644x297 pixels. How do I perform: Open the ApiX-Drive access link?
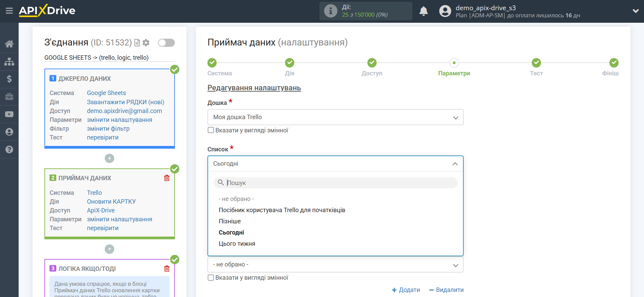(101, 210)
